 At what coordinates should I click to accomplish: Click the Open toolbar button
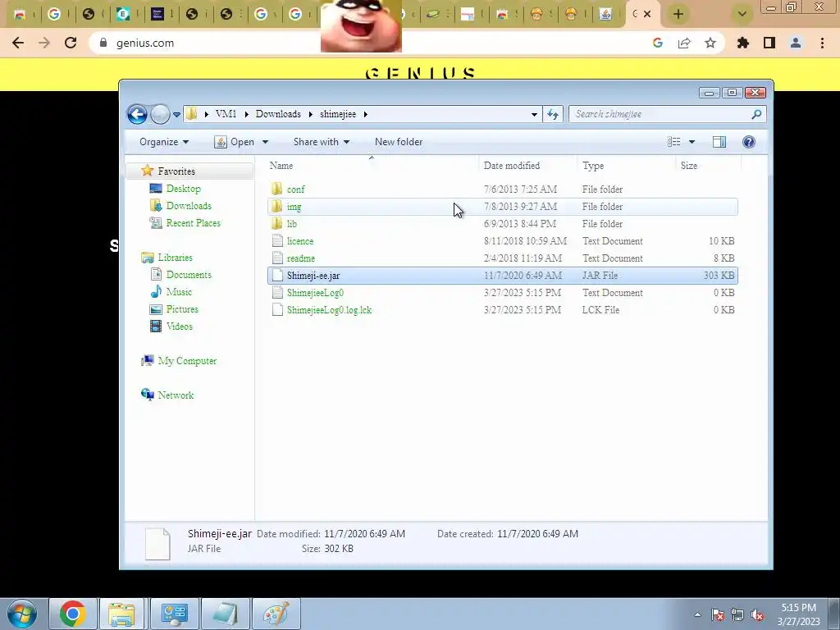tap(235, 142)
